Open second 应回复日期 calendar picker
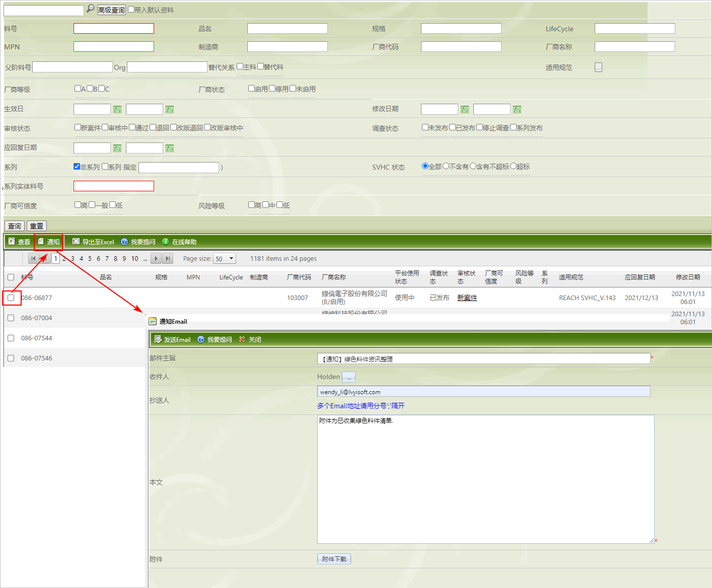 point(170,148)
